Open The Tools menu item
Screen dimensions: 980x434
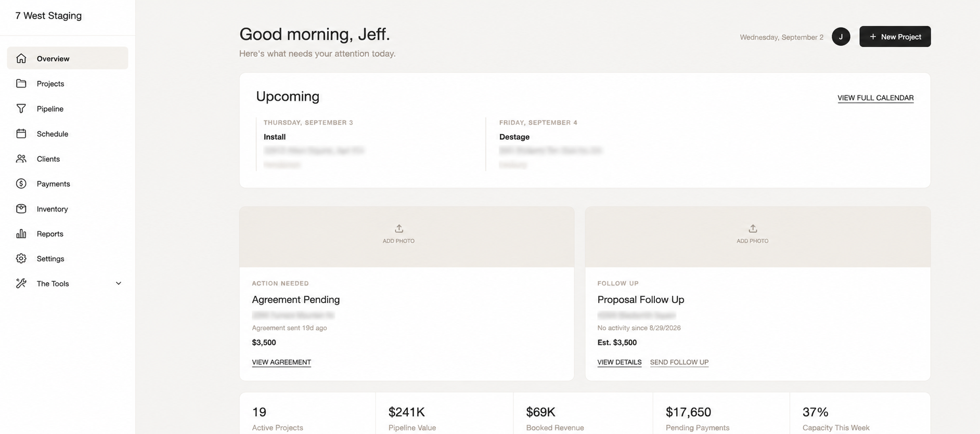click(68, 283)
